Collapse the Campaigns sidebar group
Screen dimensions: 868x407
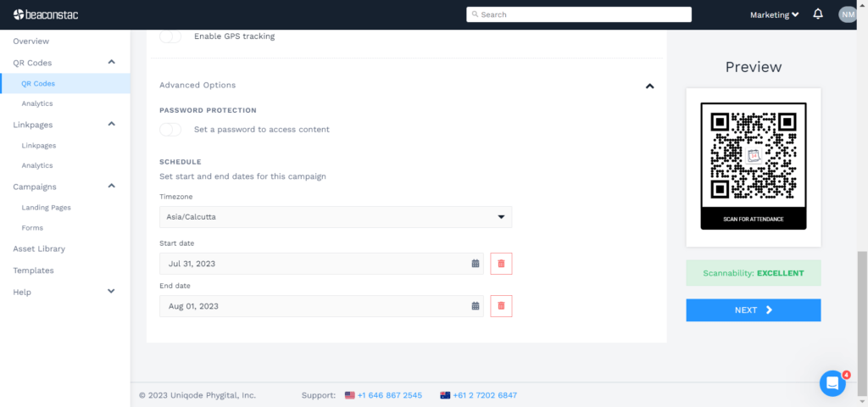[111, 186]
